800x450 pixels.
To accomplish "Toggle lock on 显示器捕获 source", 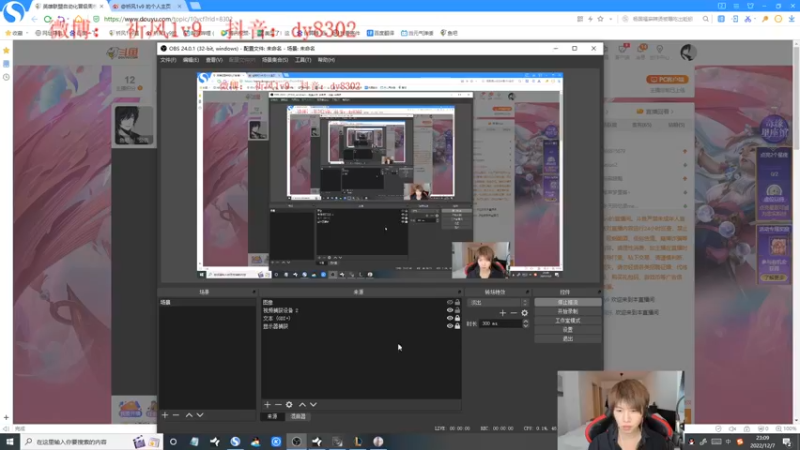I will coord(458,326).
